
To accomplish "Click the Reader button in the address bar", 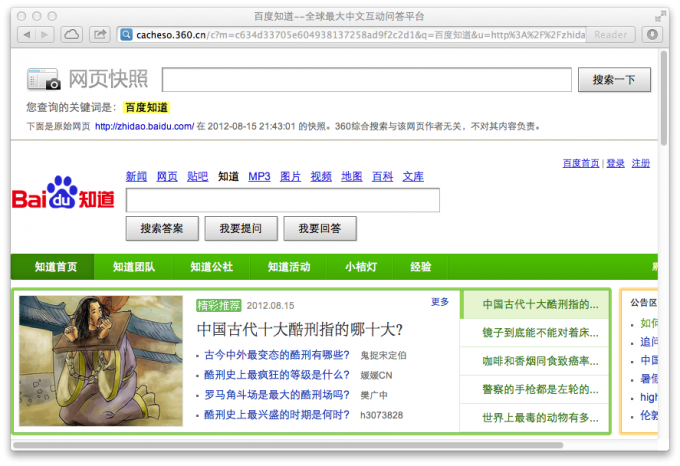I will pyautogui.click(x=610, y=35).
